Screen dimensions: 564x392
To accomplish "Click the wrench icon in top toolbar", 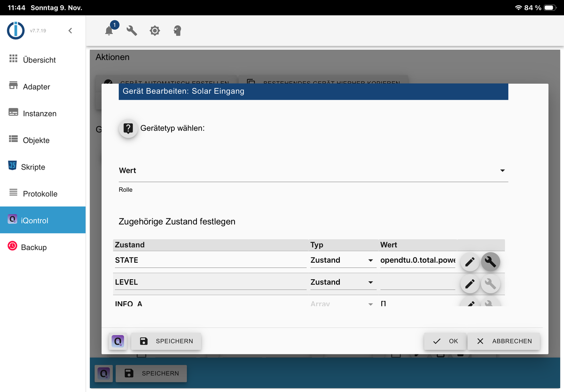I will [x=132, y=31].
